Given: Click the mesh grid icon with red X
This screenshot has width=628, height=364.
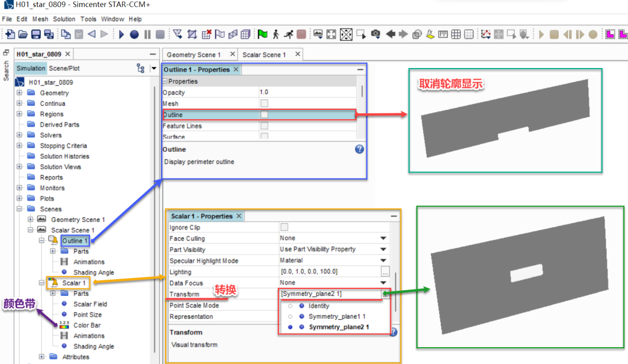Looking at the screenshot, I should coord(206,34).
